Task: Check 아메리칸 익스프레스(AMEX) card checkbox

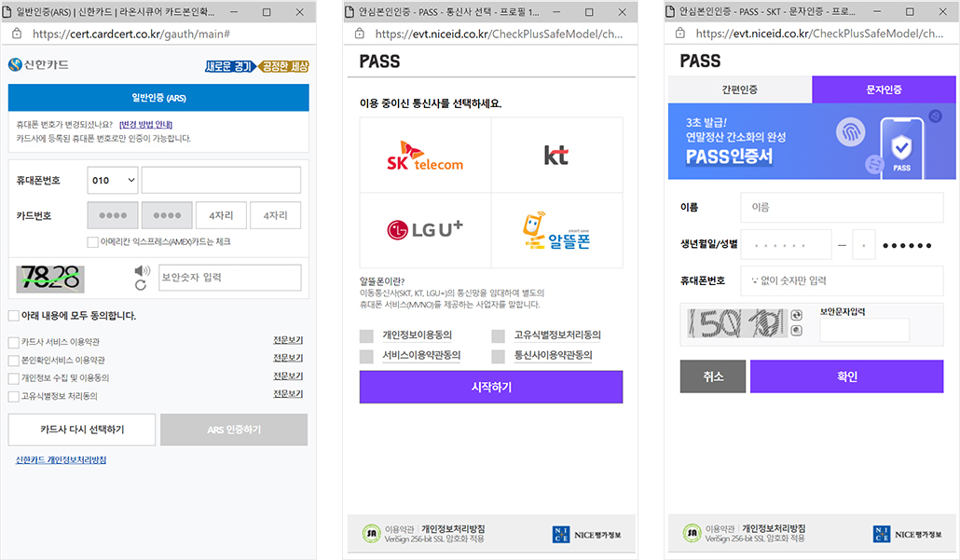Action: point(92,241)
